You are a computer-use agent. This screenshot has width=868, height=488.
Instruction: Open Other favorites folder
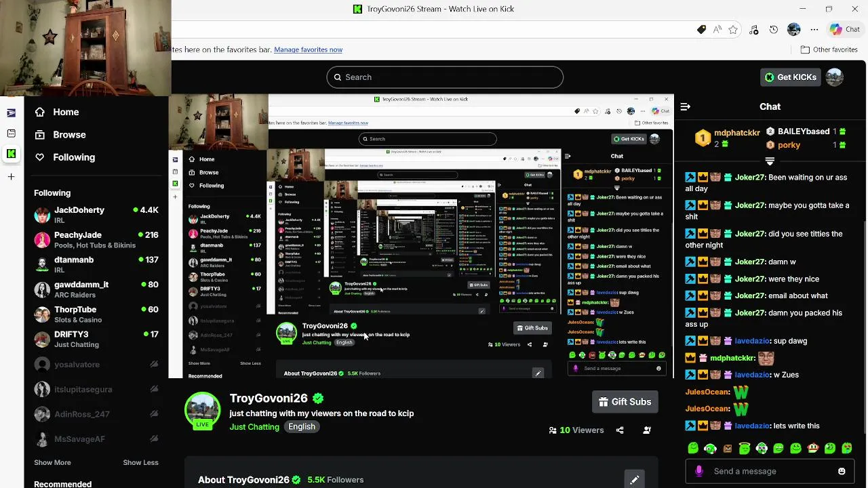(x=829, y=49)
